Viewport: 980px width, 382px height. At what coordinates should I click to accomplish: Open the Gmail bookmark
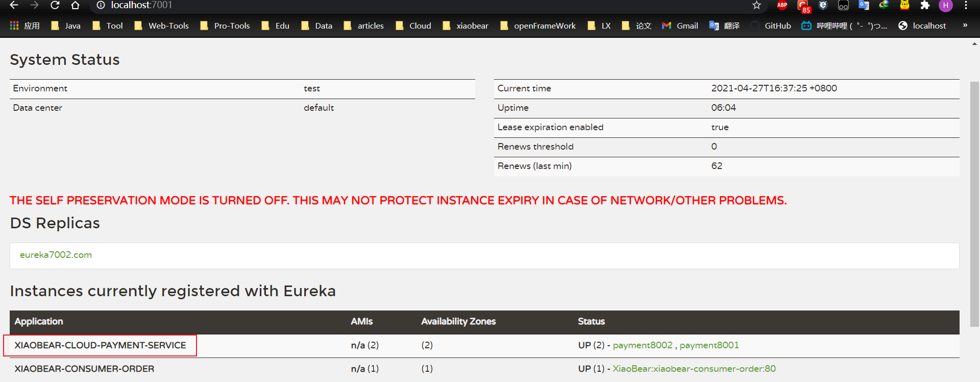[x=680, y=26]
